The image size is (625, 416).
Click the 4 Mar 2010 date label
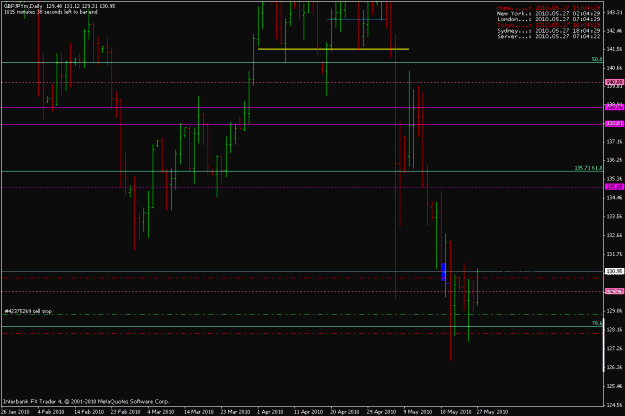pyautogui.click(x=161, y=412)
